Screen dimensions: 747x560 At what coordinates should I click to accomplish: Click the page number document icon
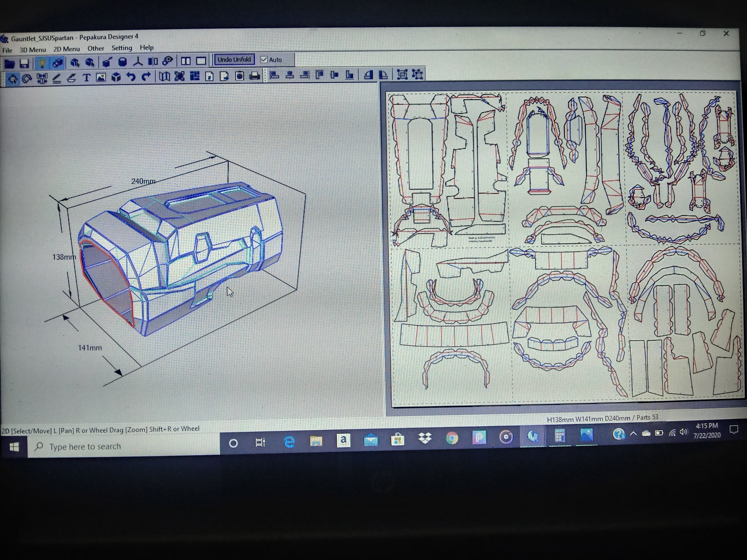coord(209,76)
